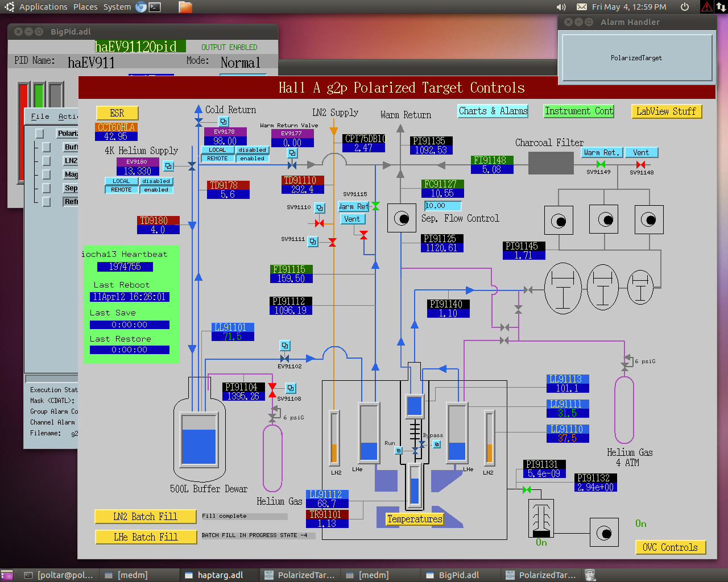Image resolution: width=728 pixels, height=582 pixels.
Task: Open the mail envelope icon in top panel
Action: coord(582,7)
